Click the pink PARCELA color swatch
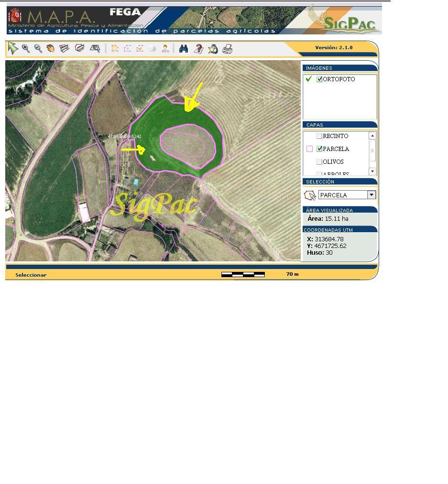 309,149
